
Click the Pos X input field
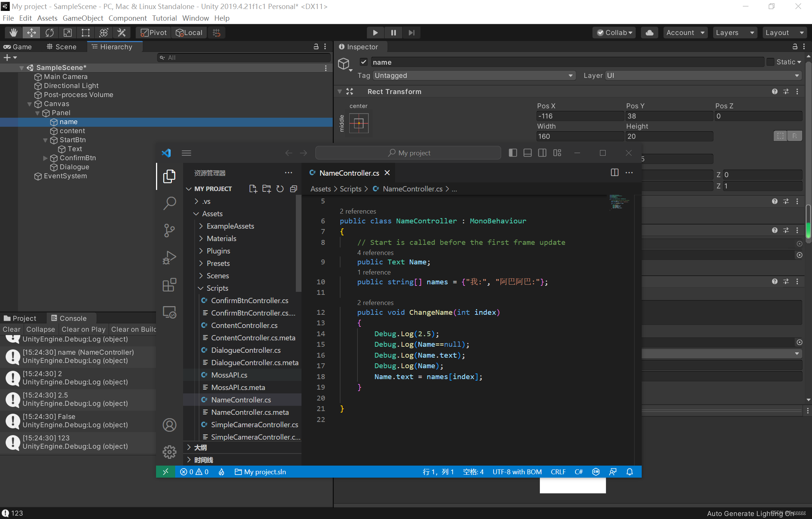pyautogui.click(x=580, y=116)
